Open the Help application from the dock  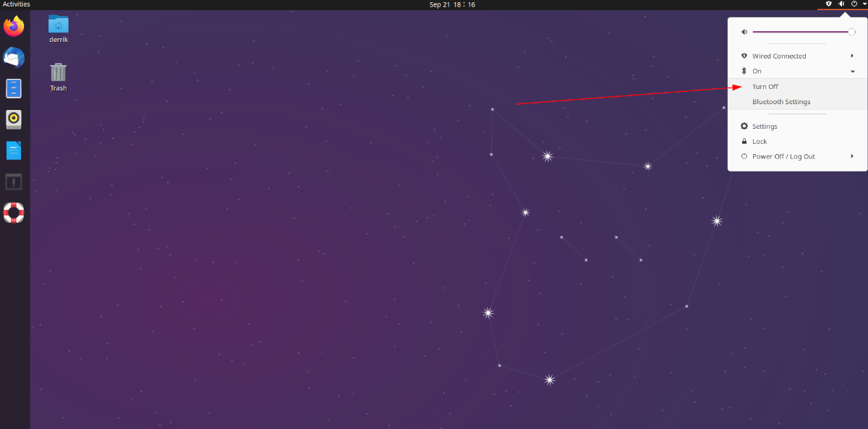pyautogui.click(x=13, y=213)
